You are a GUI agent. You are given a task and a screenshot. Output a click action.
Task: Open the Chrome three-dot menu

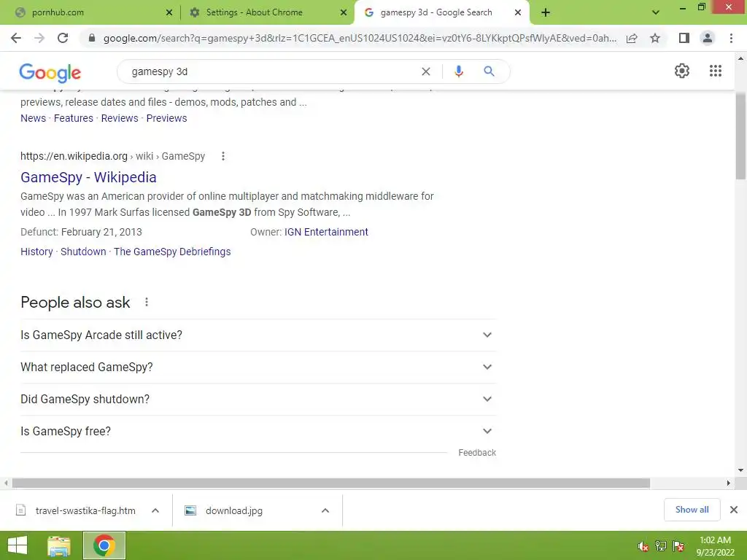(x=731, y=38)
